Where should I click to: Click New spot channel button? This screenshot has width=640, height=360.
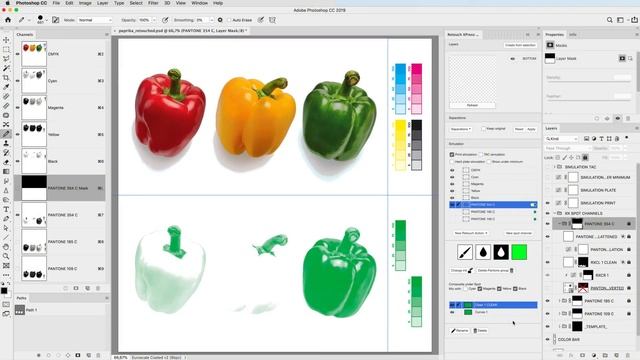coord(519,233)
